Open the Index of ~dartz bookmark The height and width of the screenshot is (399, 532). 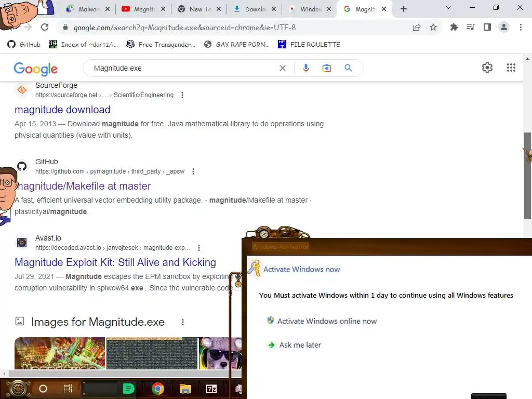(84, 45)
